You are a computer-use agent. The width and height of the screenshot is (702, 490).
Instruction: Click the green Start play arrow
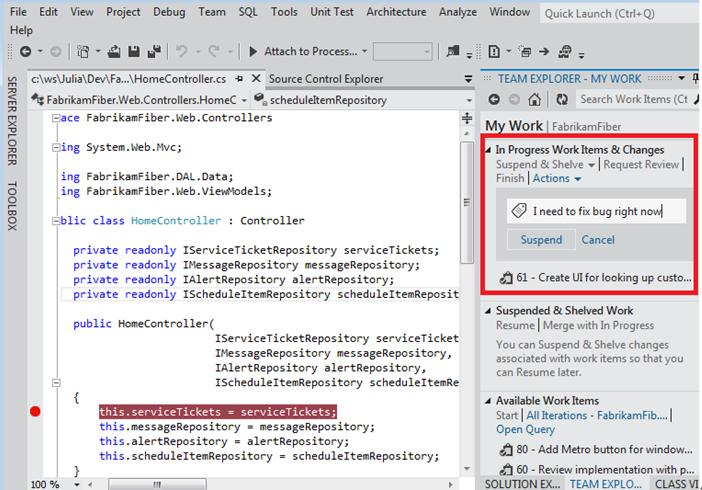(x=253, y=52)
